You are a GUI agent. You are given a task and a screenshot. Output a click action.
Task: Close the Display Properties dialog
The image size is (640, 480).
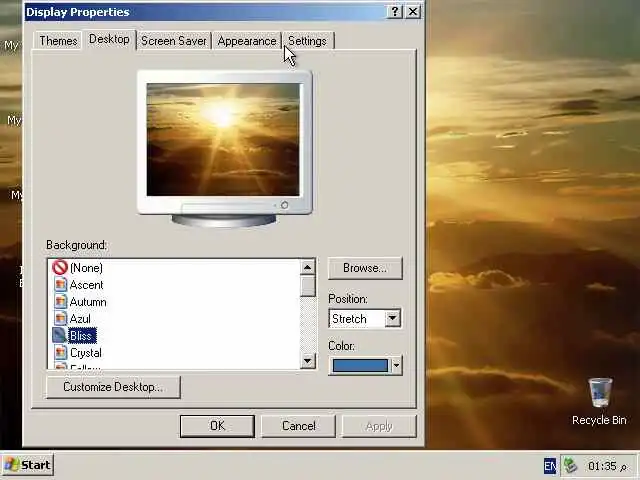pyautogui.click(x=413, y=11)
